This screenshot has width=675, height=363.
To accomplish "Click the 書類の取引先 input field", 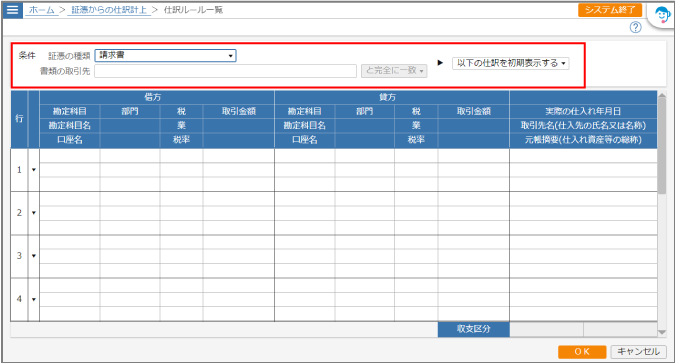I will (x=226, y=71).
